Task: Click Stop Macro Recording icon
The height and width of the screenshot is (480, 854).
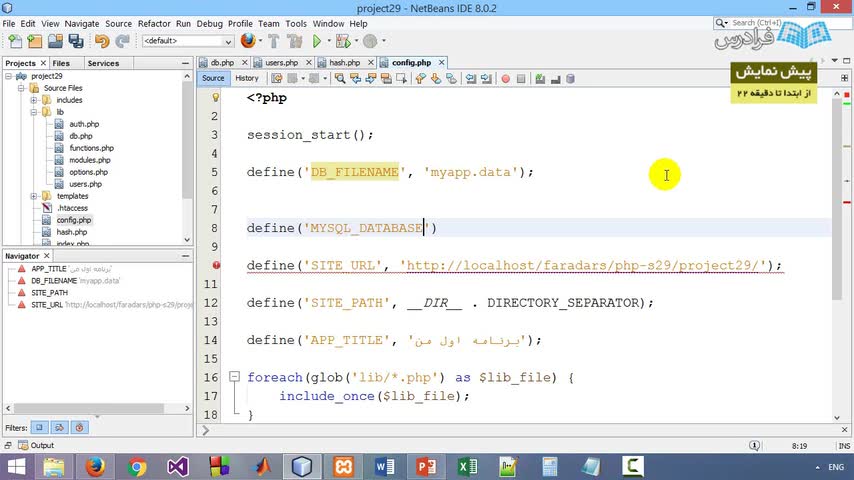Action: click(521, 78)
